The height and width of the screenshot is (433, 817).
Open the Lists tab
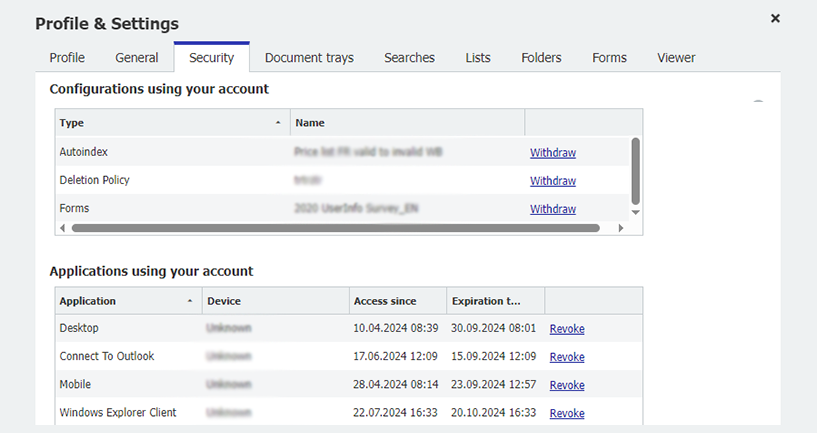pos(478,58)
